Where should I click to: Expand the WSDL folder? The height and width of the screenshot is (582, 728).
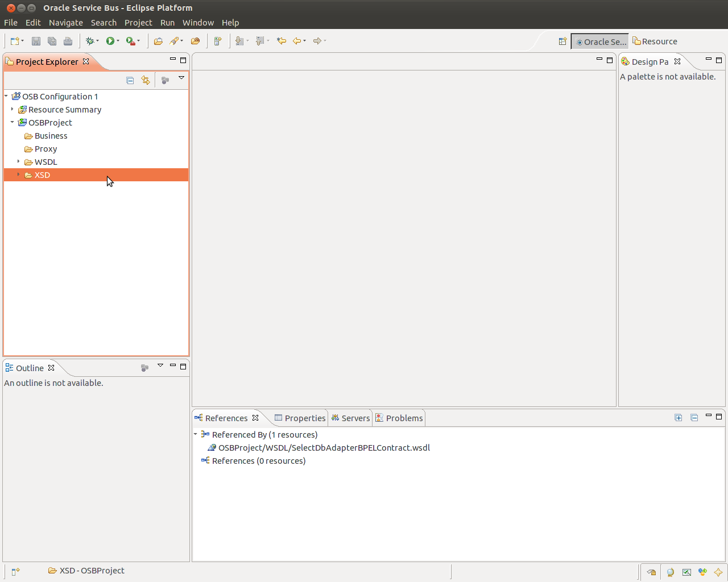[18, 161]
